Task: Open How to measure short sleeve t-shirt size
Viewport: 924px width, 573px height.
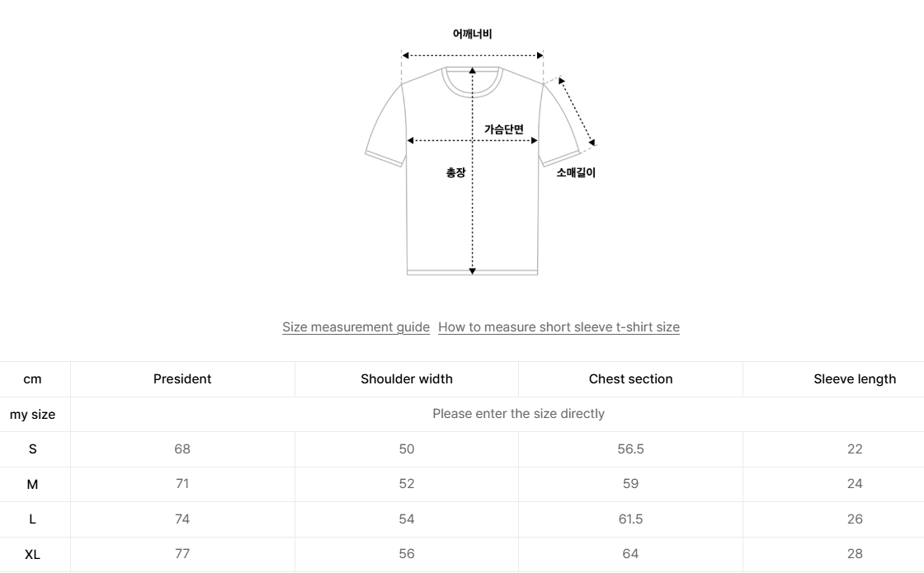Action: 559,327
